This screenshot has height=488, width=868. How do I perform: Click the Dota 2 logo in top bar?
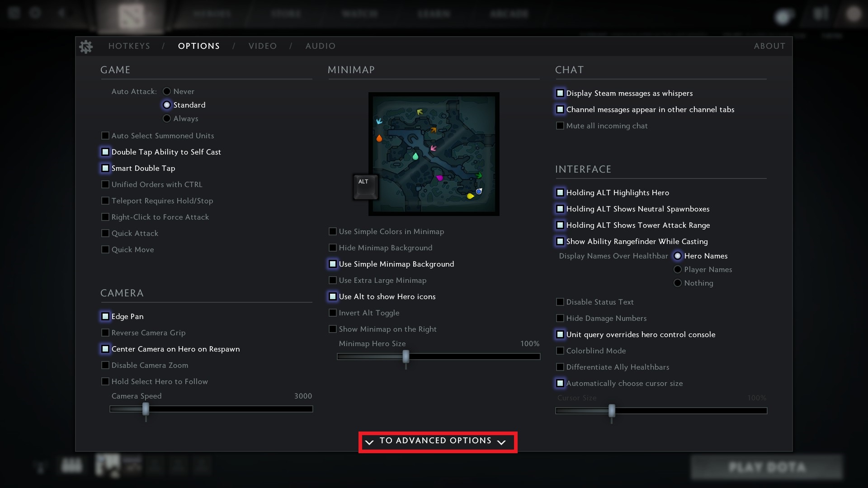pyautogui.click(x=131, y=16)
